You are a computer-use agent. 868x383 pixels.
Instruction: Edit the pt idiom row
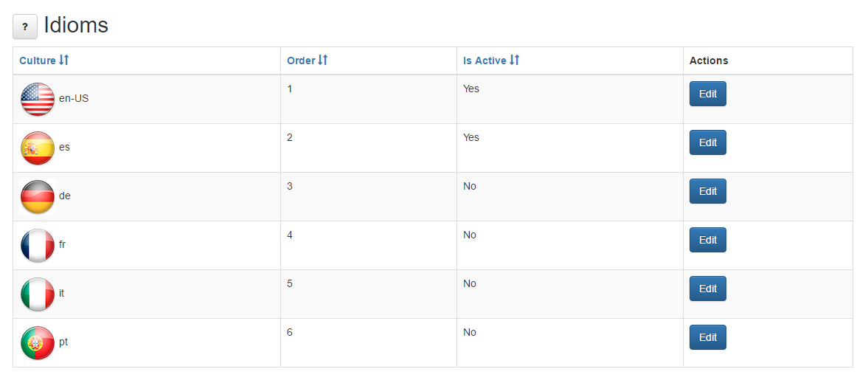pos(707,337)
